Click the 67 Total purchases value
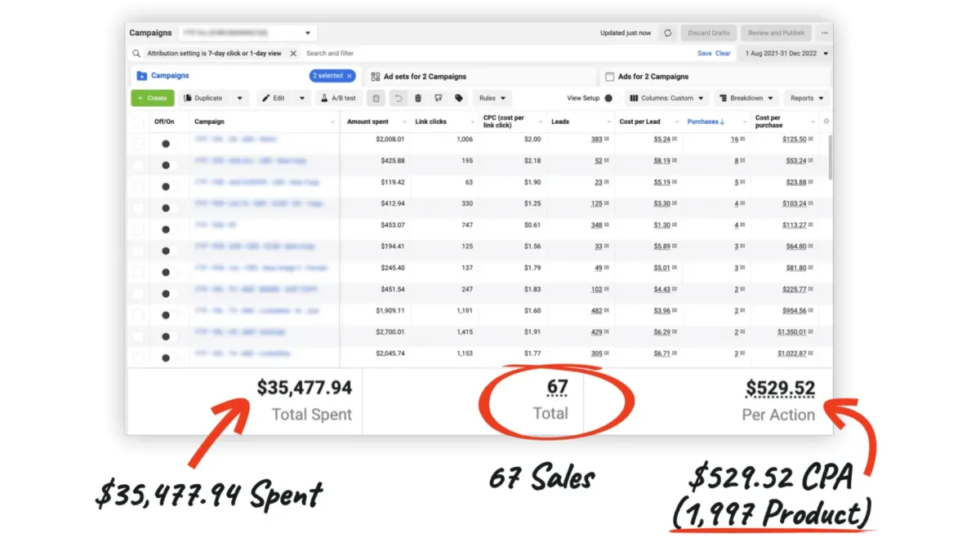The image size is (980, 551). pyautogui.click(x=558, y=388)
